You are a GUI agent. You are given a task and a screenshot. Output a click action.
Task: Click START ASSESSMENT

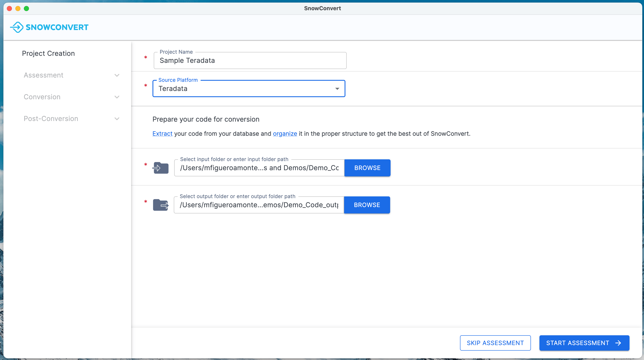point(584,343)
